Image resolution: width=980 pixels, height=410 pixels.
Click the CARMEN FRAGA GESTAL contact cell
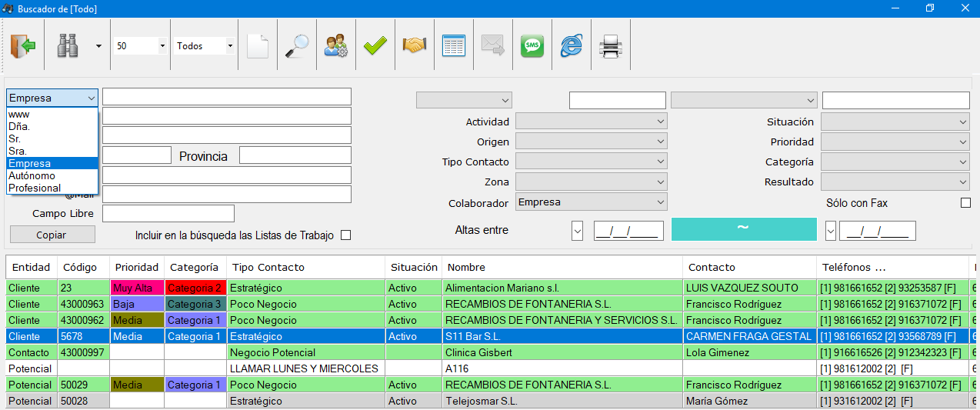tap(749, 336)
